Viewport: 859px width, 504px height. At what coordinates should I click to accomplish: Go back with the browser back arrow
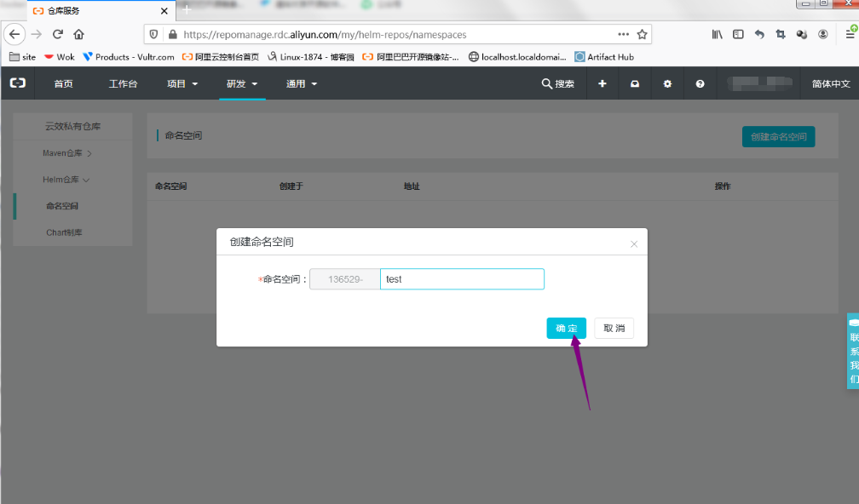pyautogui.click(x=14, y=34)
